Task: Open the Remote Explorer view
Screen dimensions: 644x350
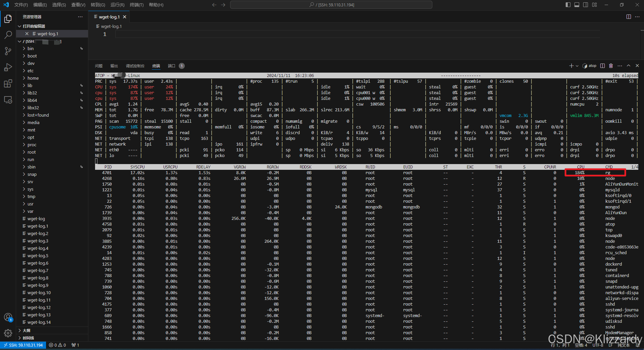Action: (x=8, y=100)
